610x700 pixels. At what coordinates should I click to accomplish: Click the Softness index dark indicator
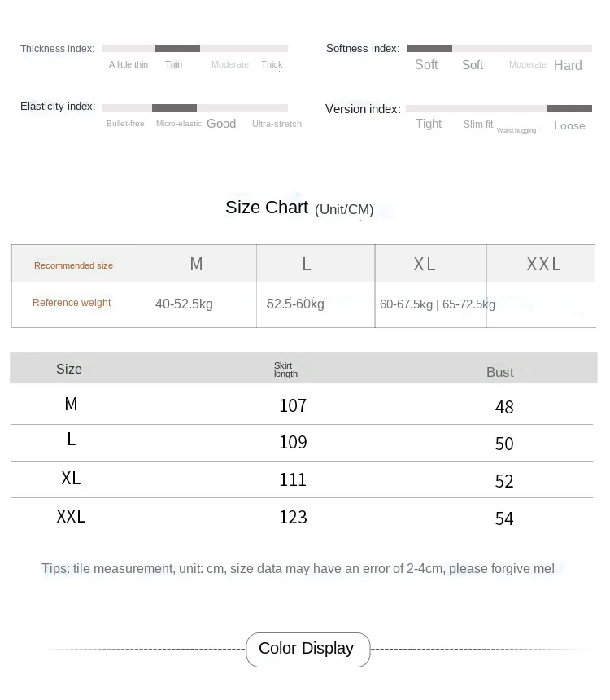tap(429, 48)
